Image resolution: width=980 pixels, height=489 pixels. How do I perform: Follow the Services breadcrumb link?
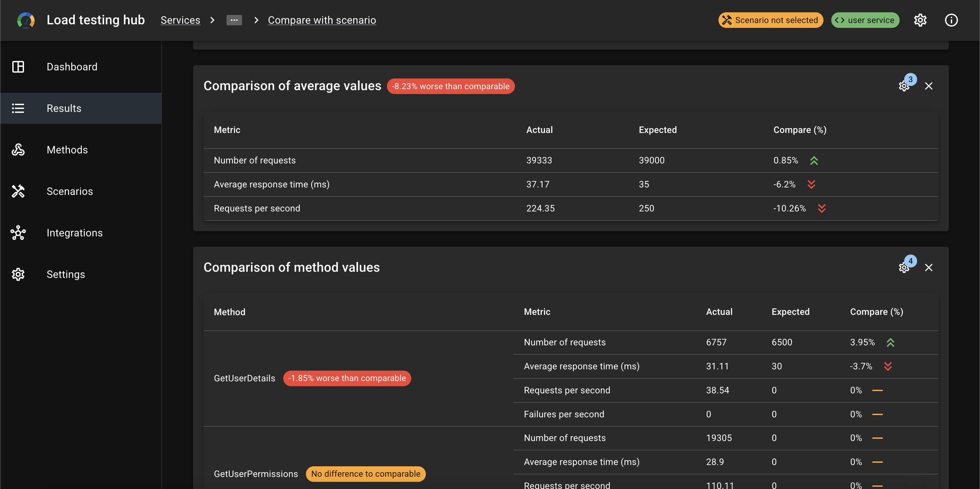tap(180, 20)
